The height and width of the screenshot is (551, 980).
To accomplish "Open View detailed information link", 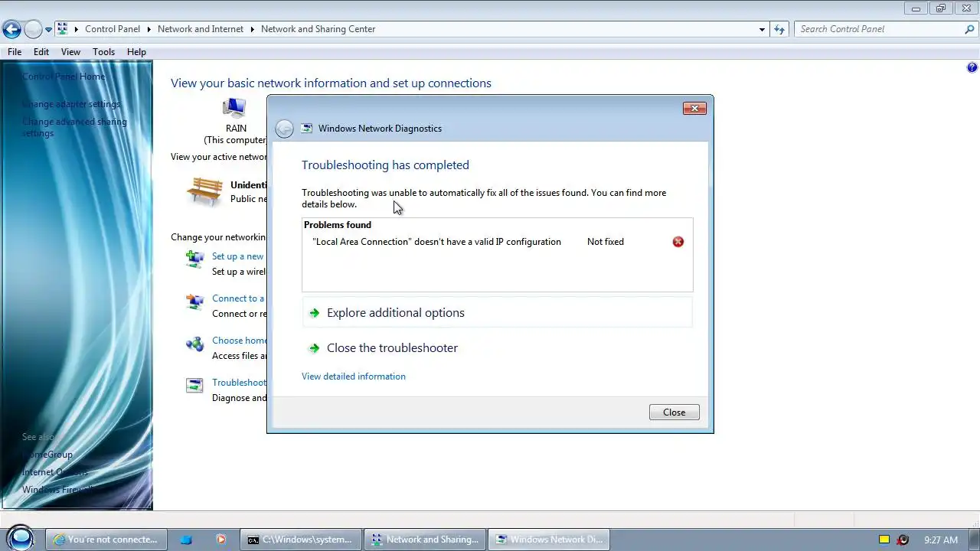I will coord(354,377).
